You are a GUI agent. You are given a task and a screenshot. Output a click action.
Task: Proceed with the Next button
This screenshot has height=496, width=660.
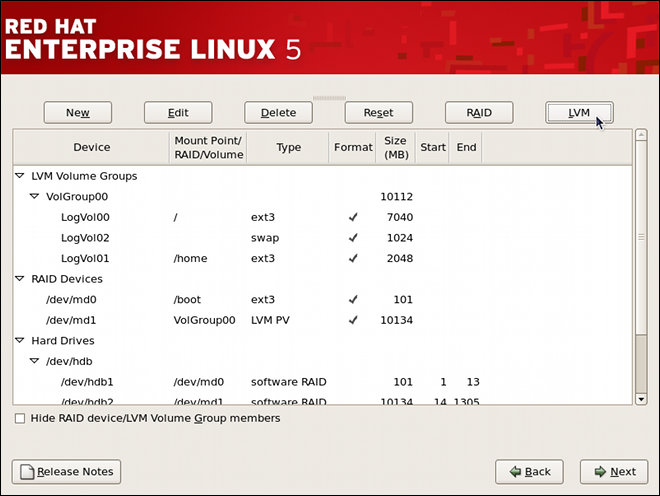click(614, 472)
